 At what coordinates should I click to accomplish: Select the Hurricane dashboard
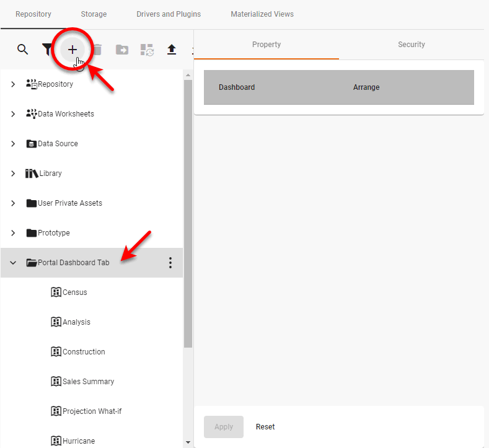79,441
